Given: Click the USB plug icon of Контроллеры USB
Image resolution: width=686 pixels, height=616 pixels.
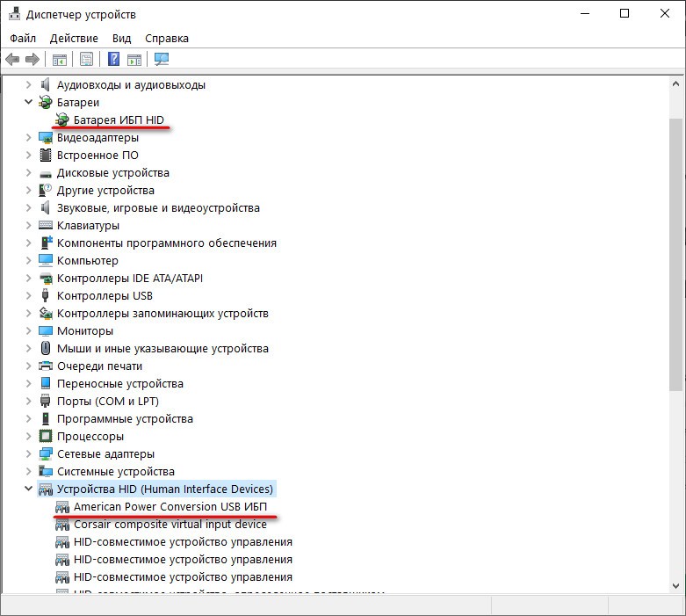Looking at the screenshot, I should tap(45, 295).
